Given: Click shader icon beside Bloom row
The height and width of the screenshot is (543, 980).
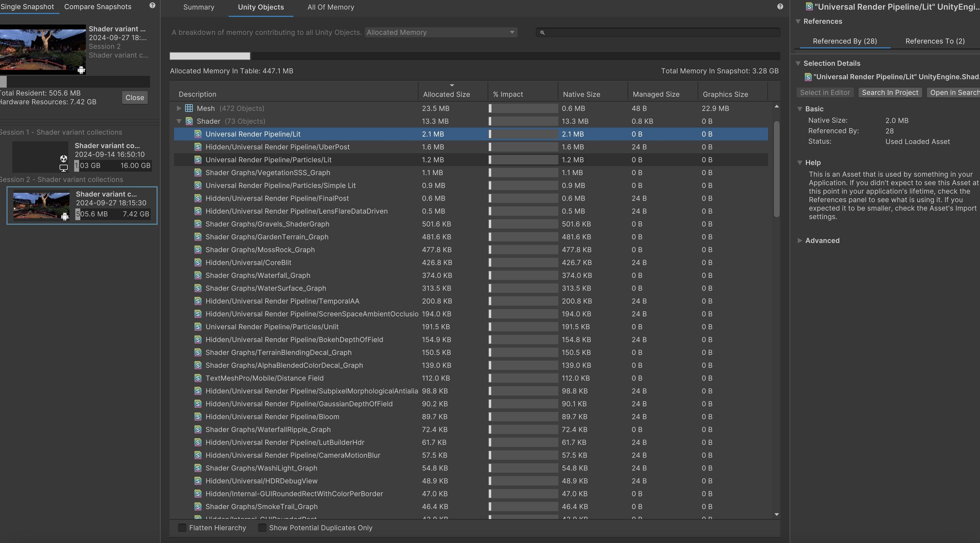Looking at the screenshot, I should click(x=198, y=417).
